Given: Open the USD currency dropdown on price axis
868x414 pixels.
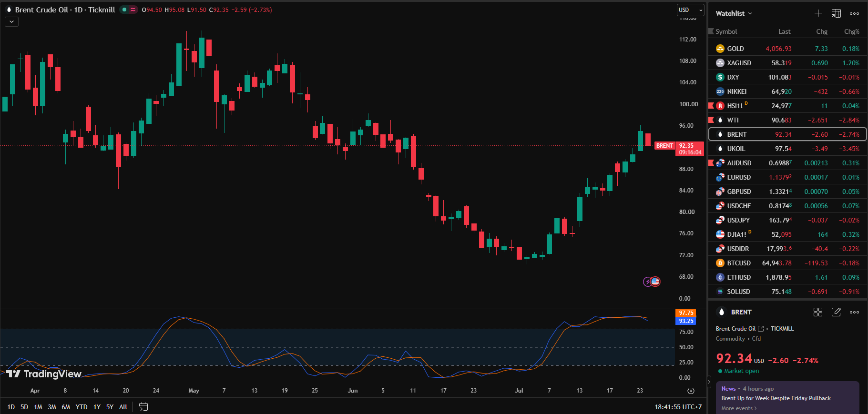Looking at the screenshot, I should click(x=690, y=10).
